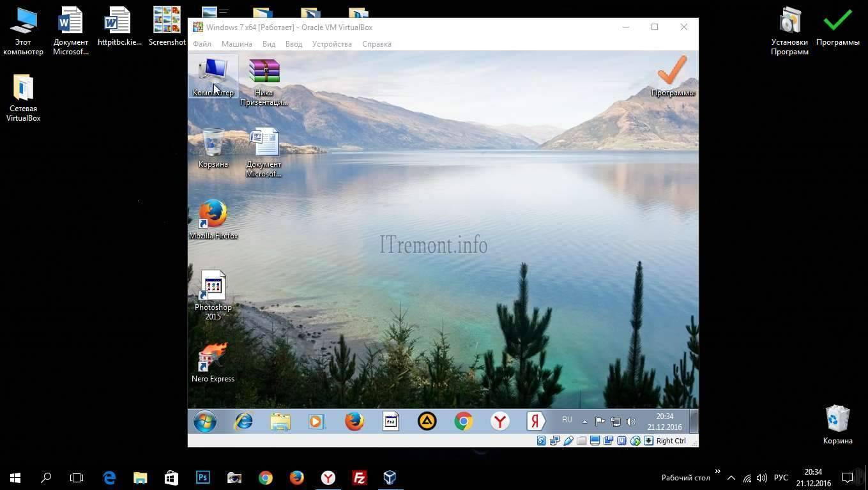Expand the Рабочий стол toolbar chevron
Viewport: 868px width, 490px height.
click(717, 473)
